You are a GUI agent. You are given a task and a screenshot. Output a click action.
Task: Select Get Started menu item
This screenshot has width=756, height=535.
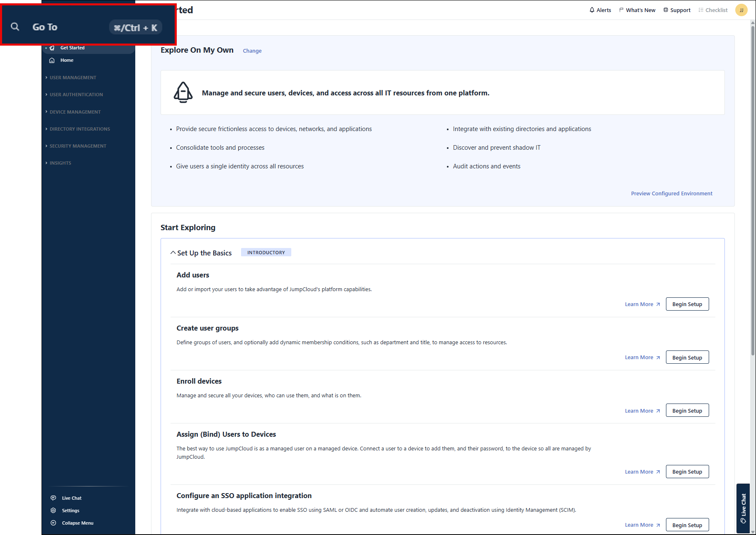(72, 48)
